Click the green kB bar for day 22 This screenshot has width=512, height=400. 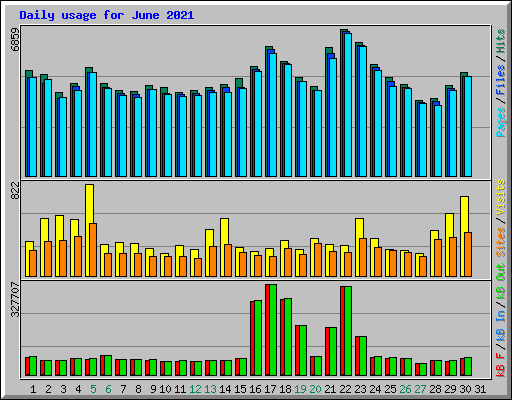(348, 331)
